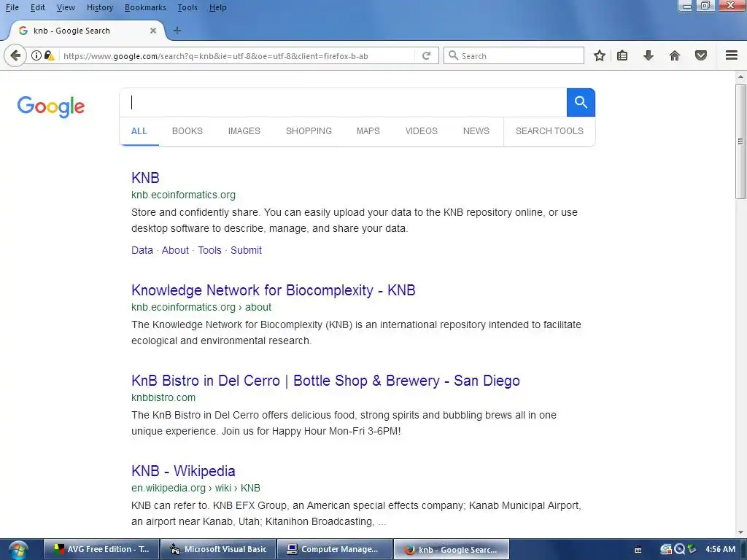The image size is (747, 560).
Task: Go to the Firefox home page icon
Action: point(675,55)
